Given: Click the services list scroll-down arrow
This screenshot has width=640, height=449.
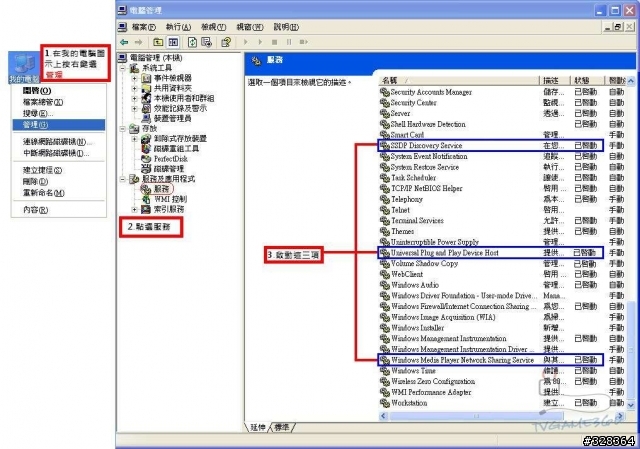Looking at the screenshot, I should tap(631, 405).
